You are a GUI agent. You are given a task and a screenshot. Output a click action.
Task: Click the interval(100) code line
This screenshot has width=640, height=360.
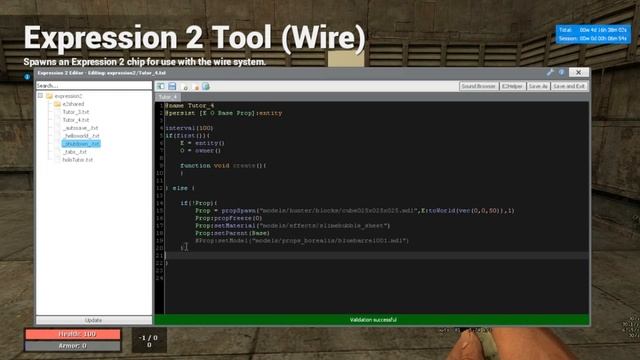pos(189,128)
